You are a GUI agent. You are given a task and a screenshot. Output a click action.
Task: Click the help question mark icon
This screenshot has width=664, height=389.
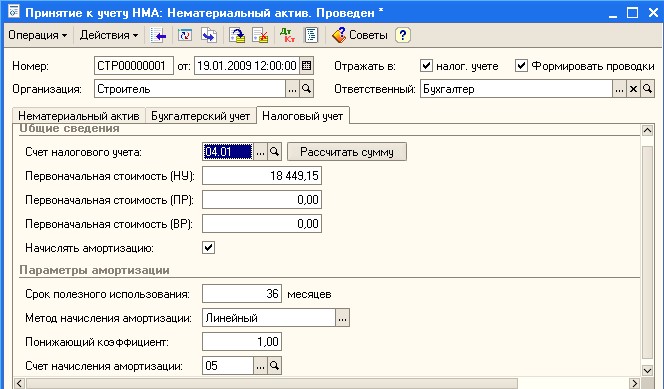pos(403,35)
